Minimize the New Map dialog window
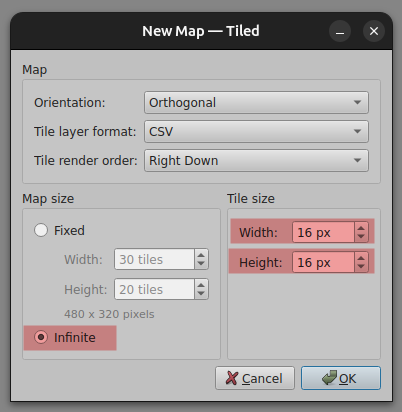The height and width of the screenshot is (412, 402). coord(340,31)
